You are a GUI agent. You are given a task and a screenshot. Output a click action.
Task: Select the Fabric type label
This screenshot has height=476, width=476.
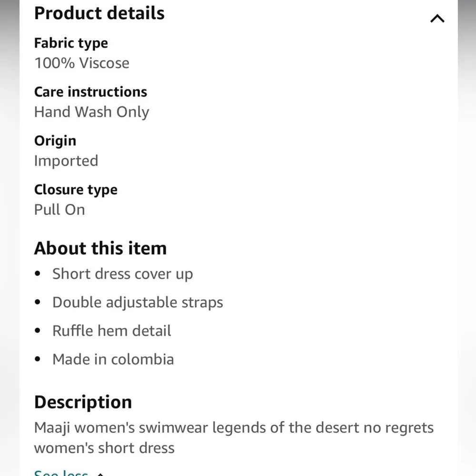point(70,43)
